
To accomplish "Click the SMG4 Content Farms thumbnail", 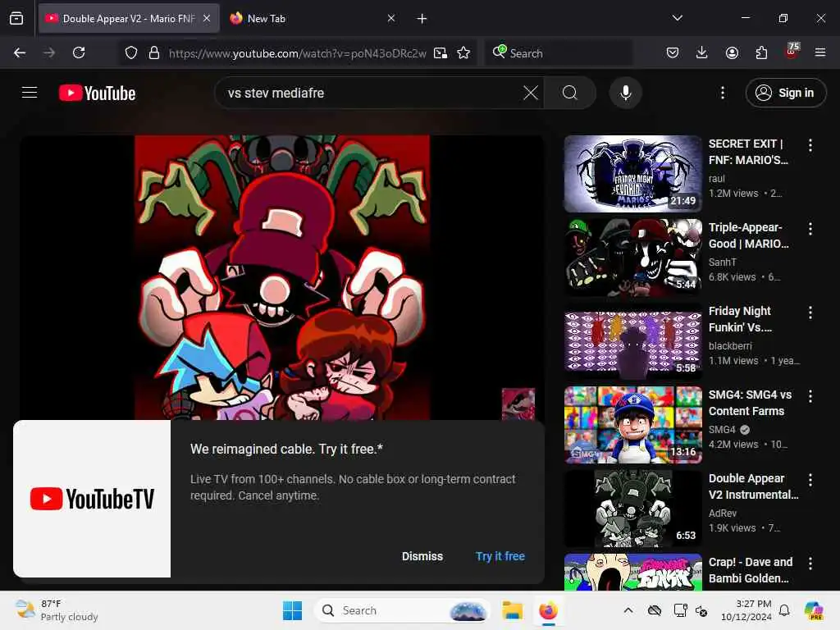I will point(632,425).
